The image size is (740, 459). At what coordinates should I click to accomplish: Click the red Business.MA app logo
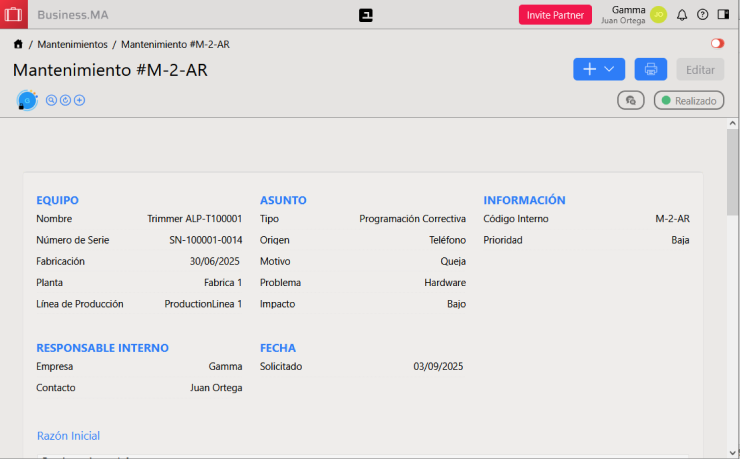[13, 14]
